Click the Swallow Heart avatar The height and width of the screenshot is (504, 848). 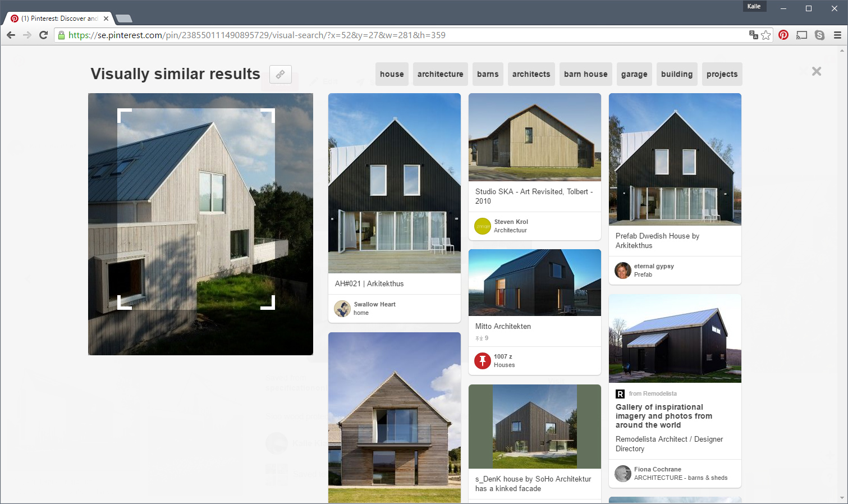(x=342, y=309)
